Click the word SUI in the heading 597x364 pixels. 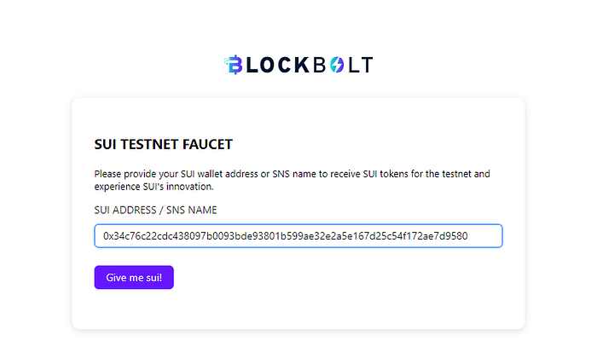[x=105, y=144]
